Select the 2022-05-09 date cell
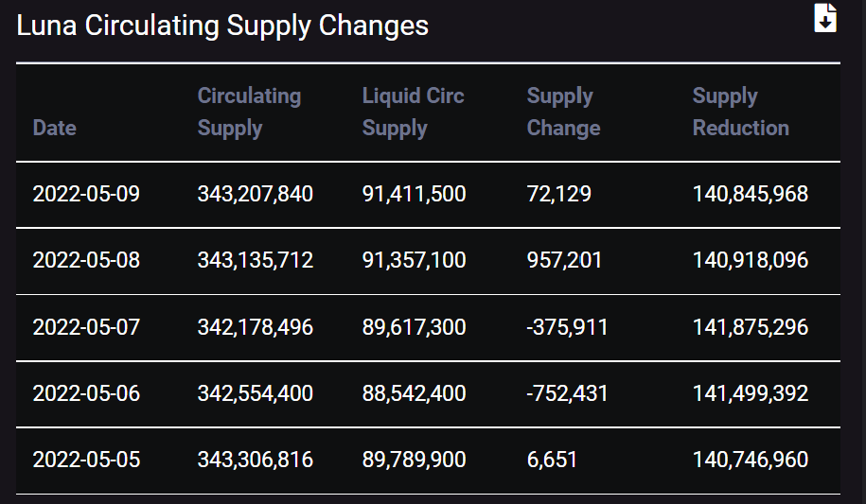The width and height of the screenshot is (866, 504). [x=86, y=194]
